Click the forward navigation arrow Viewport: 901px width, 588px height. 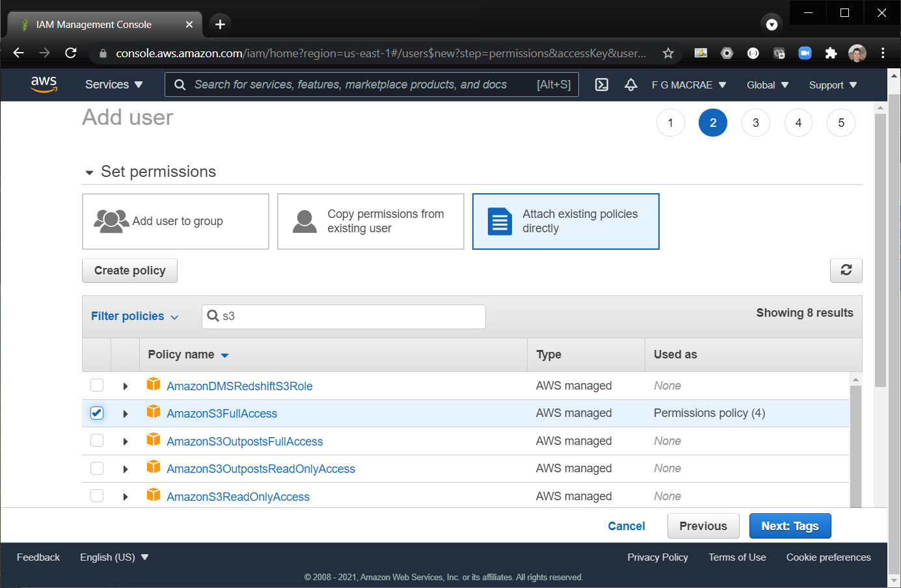44,53
